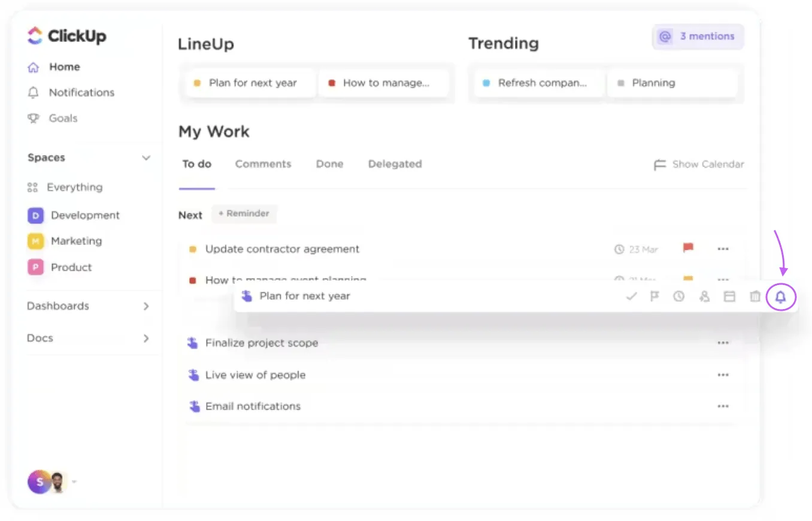Open more options for Update contractor agreement
Image resolution: width=812 pixels, height=521 pixels.
click(x=723, y=249)
